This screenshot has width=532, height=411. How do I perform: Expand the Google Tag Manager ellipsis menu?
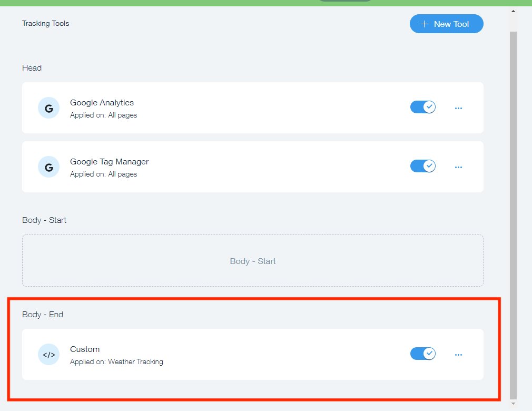coord(458,167)
